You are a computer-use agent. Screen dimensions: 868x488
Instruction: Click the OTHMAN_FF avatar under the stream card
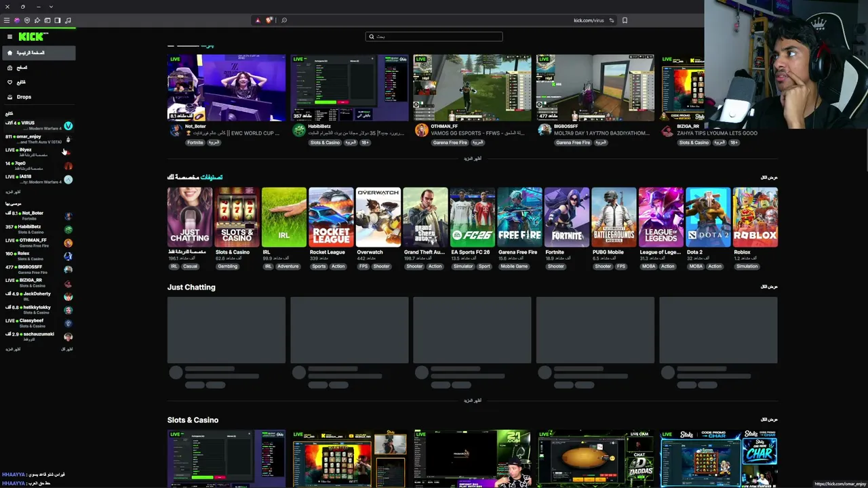coord(422,130)
